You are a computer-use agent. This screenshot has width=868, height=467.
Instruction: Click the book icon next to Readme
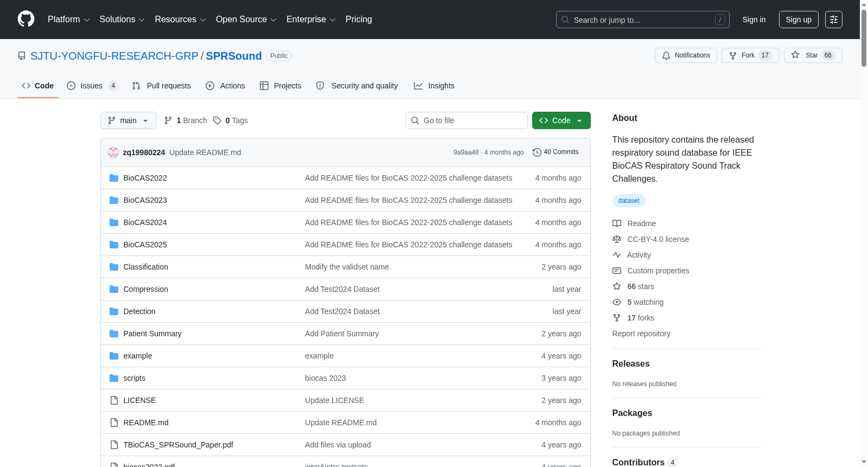click(x=617, y=223)
